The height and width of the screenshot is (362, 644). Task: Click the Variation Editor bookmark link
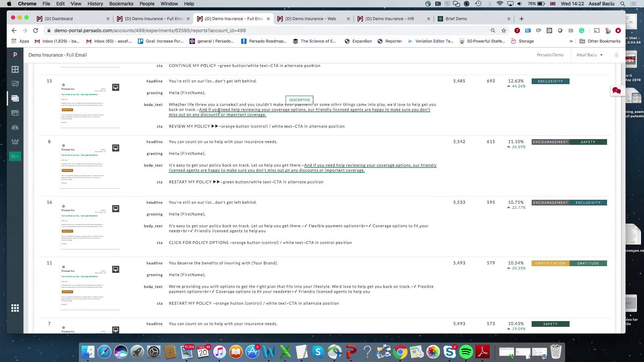(x=431, y=41)
